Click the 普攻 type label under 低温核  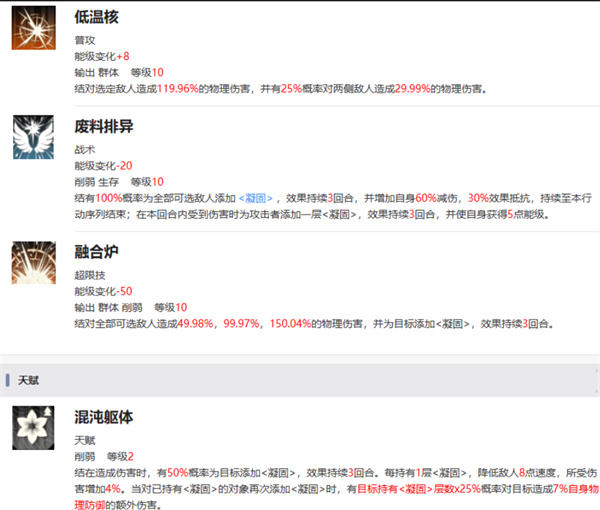(x=84, y=40)
